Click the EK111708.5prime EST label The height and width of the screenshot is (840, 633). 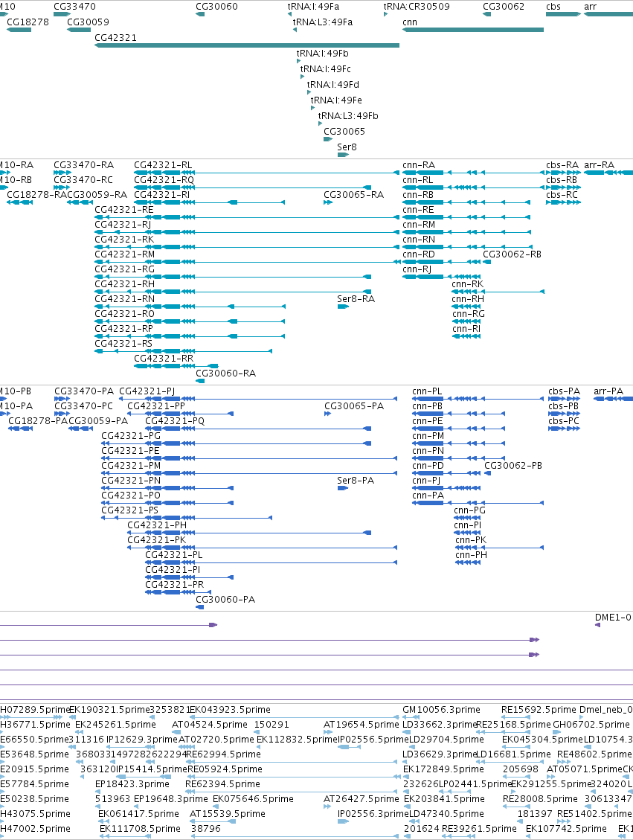pyautogui.click(x=141, y=829)
